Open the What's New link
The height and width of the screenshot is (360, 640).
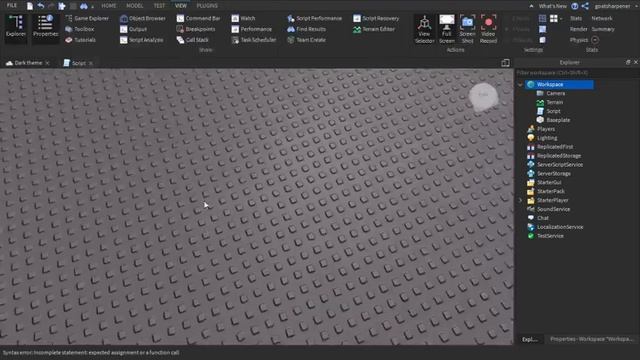[553, 6]
